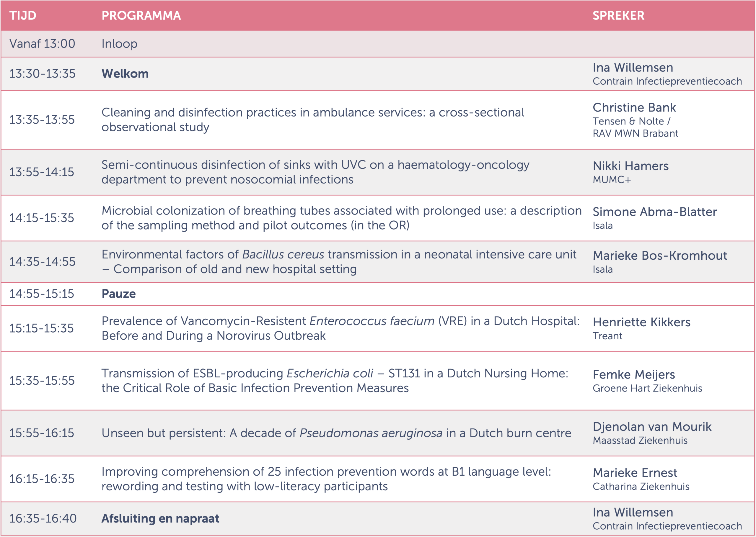756x537 pixels.
Task: Click speaker Marieke Bos-Kromhout
Action: 660,255
